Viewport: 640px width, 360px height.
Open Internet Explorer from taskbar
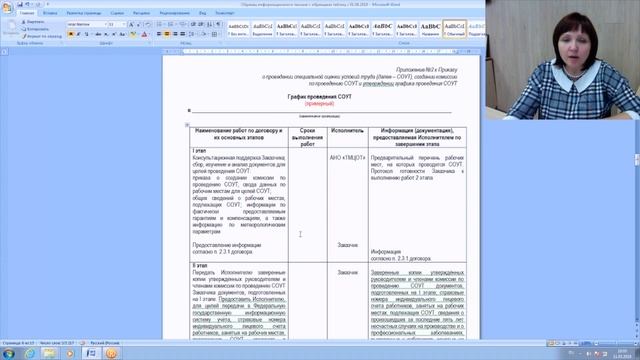(30, 353)
